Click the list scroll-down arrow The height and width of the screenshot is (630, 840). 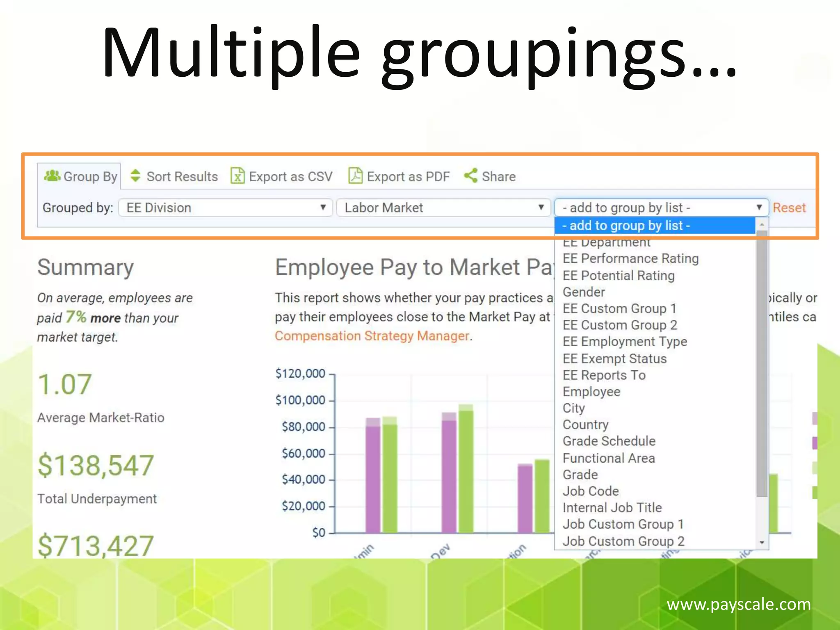[762, 543]
